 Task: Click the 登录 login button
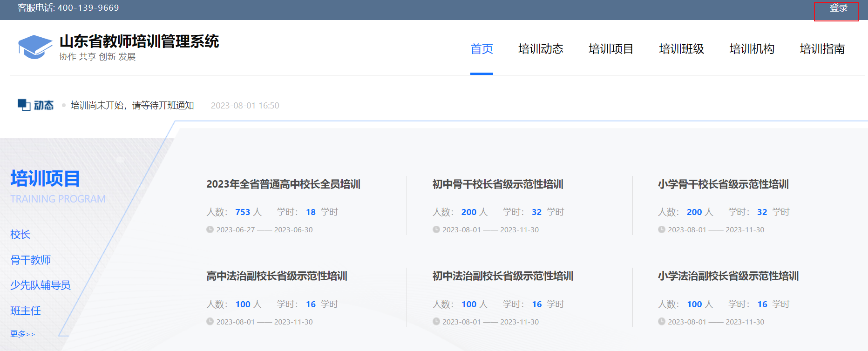(838, 8)
